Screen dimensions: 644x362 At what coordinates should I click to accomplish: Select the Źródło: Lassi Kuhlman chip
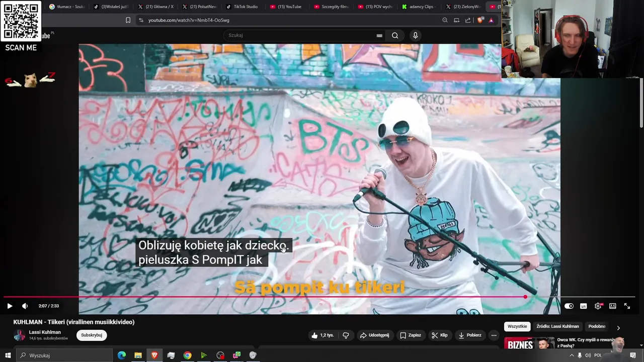(x=557, y=326)
